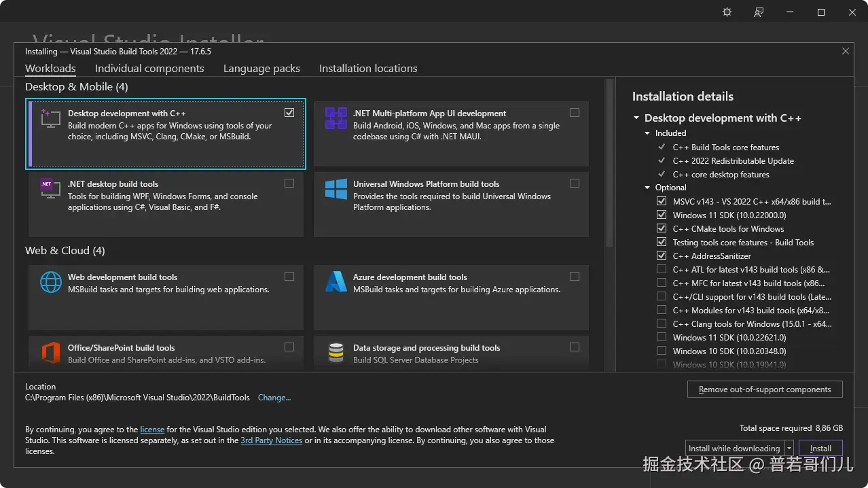Click C++ 2022 Redistributable Update item

click(734, 161)
